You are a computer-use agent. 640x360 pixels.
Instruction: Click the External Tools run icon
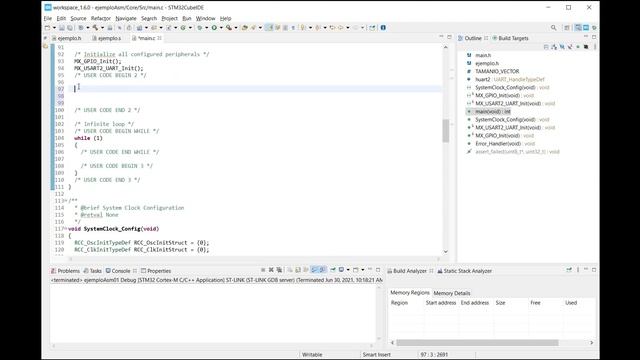[229, 28]
